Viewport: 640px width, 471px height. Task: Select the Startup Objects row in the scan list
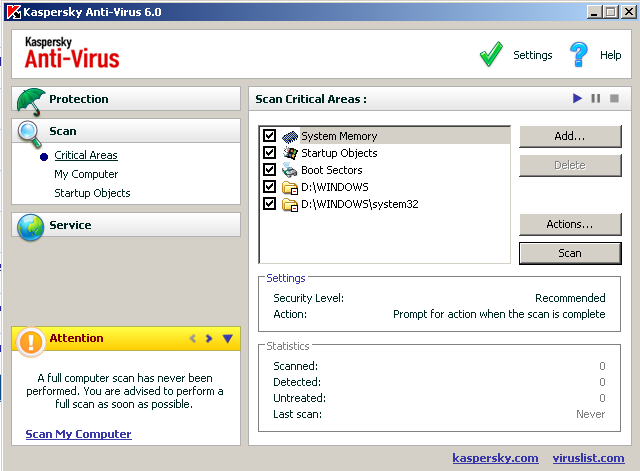click(339, 153)
